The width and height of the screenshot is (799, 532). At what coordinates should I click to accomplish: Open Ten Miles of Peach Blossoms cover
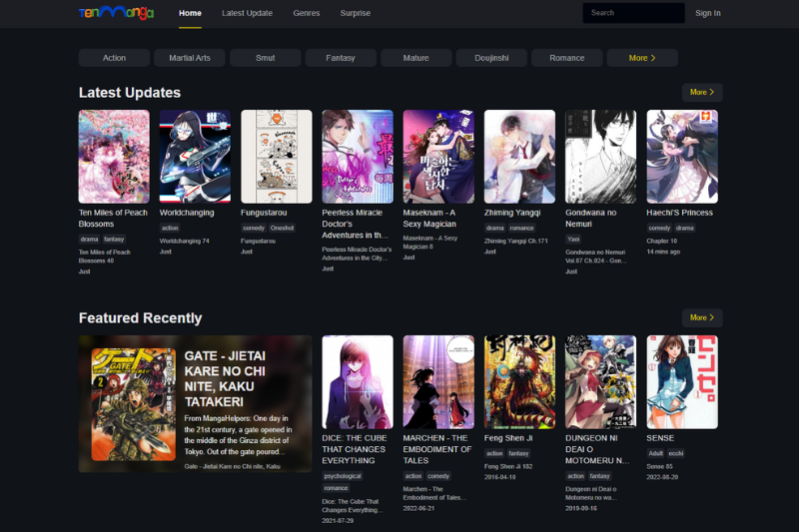(x=114, y=157)
